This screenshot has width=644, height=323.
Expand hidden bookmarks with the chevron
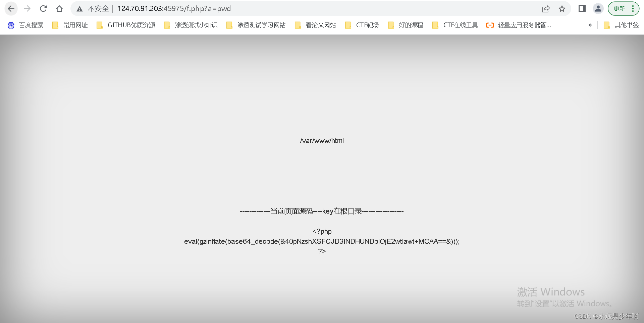(x=590, y=25)
